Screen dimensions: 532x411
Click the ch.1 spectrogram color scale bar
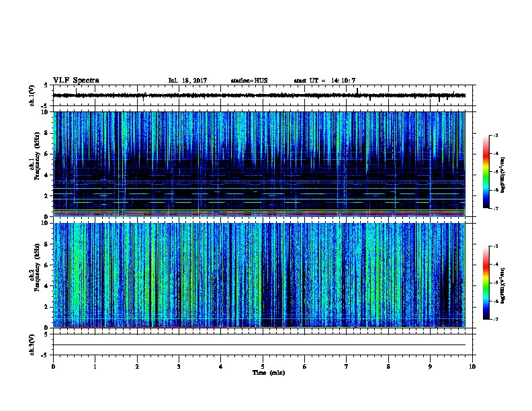click(x=486, y=172)
